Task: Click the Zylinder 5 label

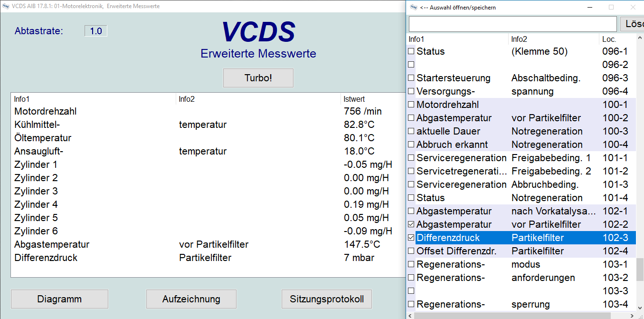Action: [x=36, y=218]
